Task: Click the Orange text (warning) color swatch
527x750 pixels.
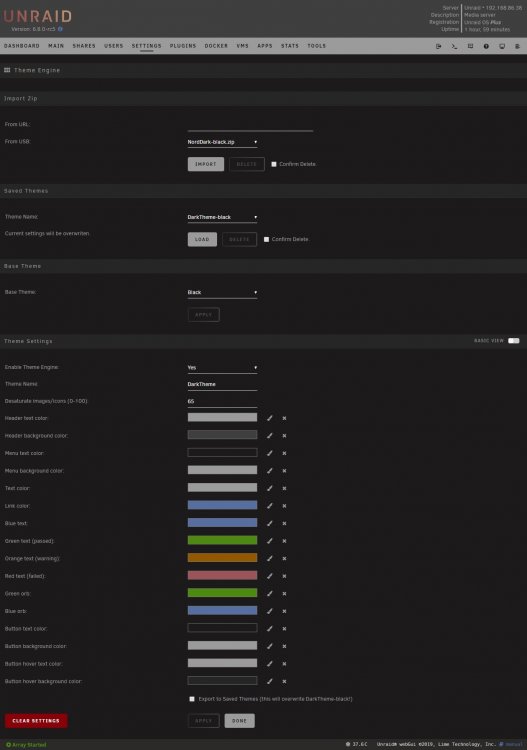Action: pos(222,558)
